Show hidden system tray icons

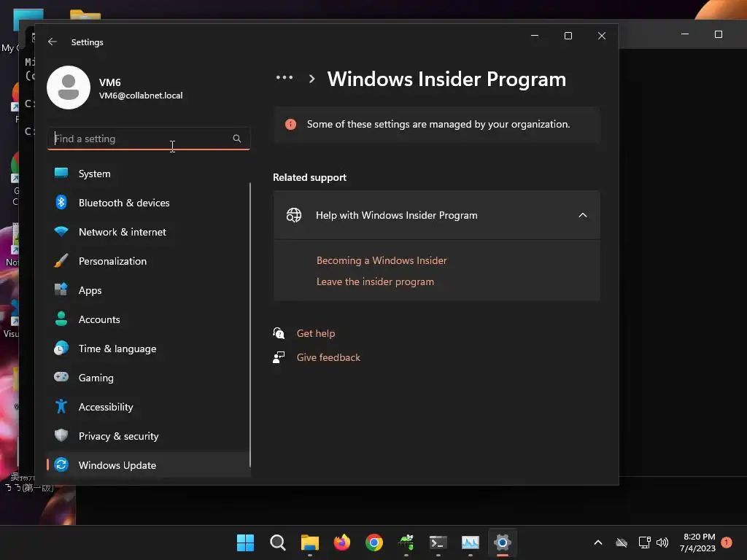(x=598, y=542)
